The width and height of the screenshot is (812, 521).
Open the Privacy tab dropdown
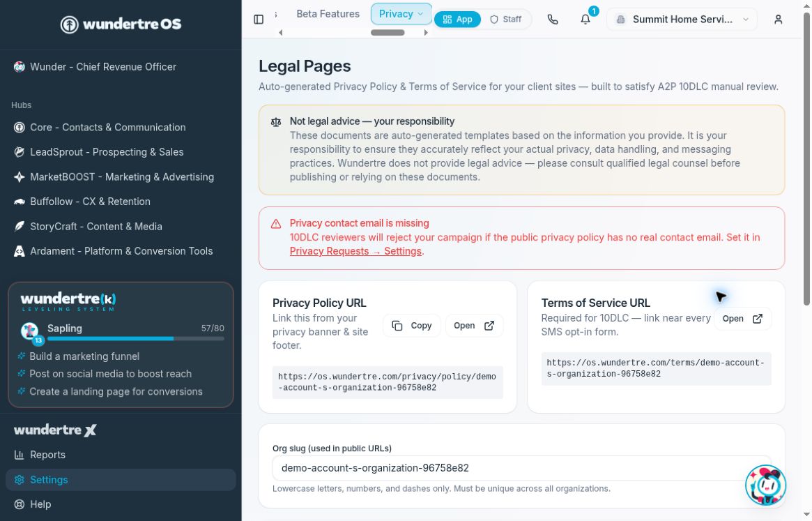[x=401, y=14]
